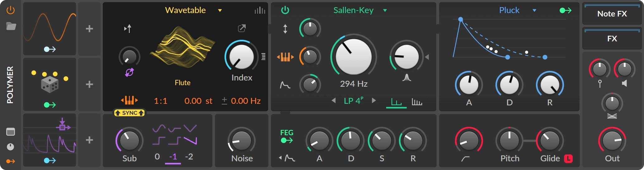The image size is (644, 170).
Task: Switch to previous filter mode arrow
Action: pos(334,100)
